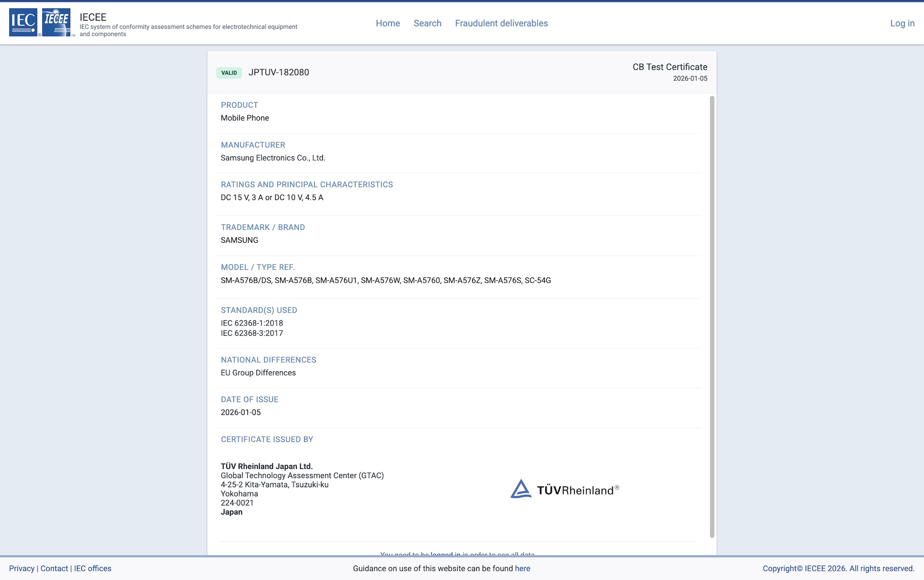This screenshot has height=580, width=924.
Task: Click TÜV Rheinland Japan Ltd. name
Action: 267,466
